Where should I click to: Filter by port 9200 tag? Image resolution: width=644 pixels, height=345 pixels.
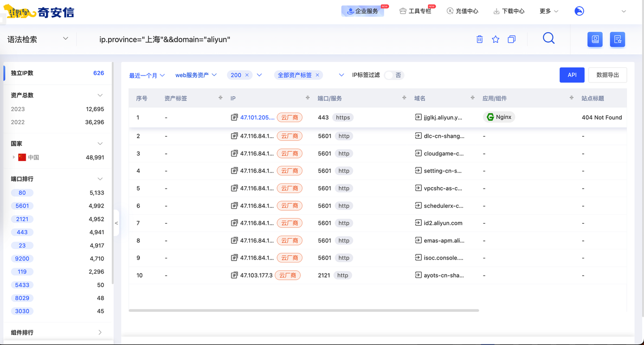point(22,258)
